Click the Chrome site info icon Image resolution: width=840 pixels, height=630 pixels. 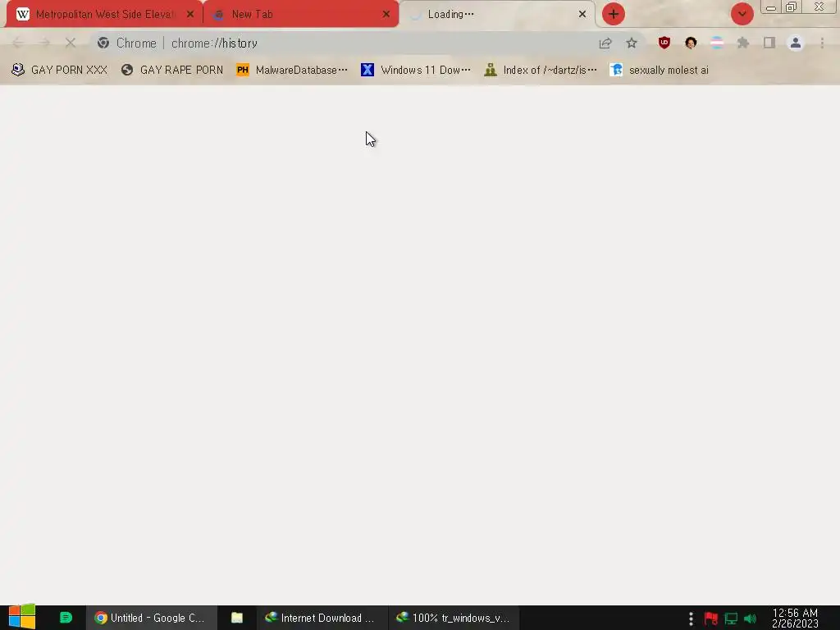[103, 43]
